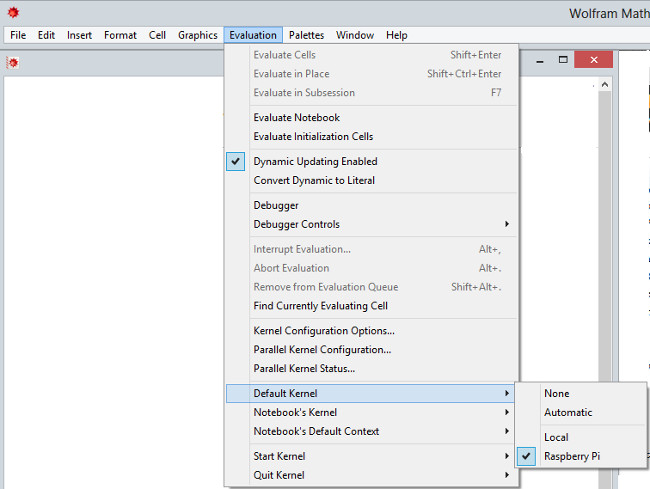Select Raspberry Pi as default kernel
This screenshot has width=650, height=489.
[571, 456]
